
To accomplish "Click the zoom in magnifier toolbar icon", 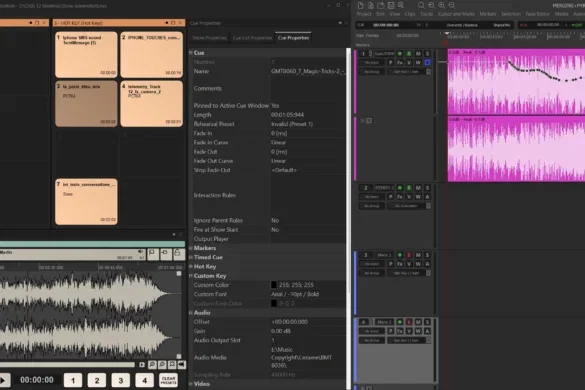I will [442, 5].
